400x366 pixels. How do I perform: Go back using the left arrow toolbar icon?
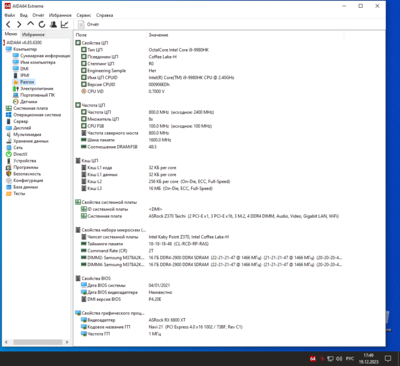pyautogui.click(x=9, y=24)
